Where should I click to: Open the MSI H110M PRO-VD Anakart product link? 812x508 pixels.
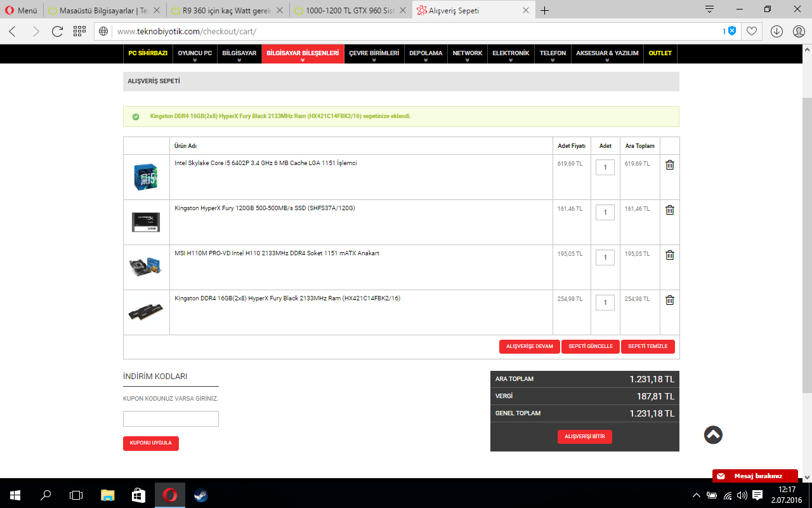(277, 253)
